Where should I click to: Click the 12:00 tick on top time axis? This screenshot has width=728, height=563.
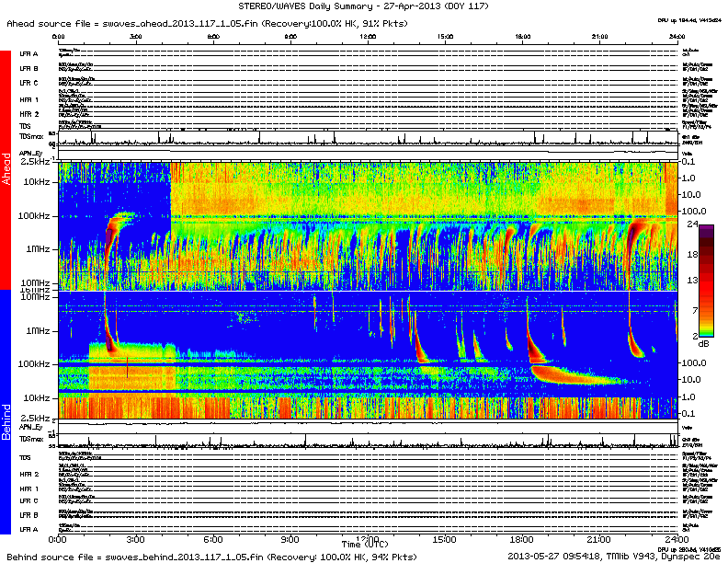coord(369,37)
